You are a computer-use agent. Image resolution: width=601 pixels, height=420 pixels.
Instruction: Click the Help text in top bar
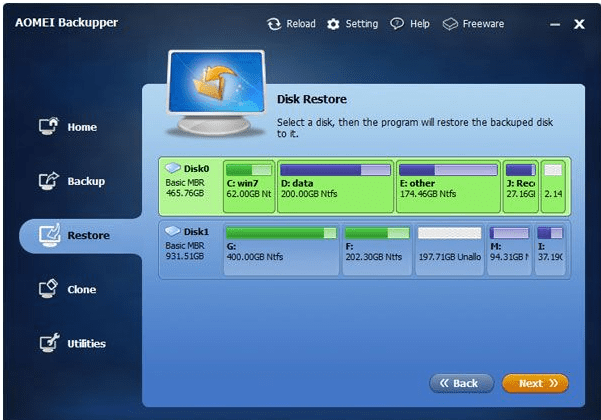pyautogui.click(x=420, y=24)
